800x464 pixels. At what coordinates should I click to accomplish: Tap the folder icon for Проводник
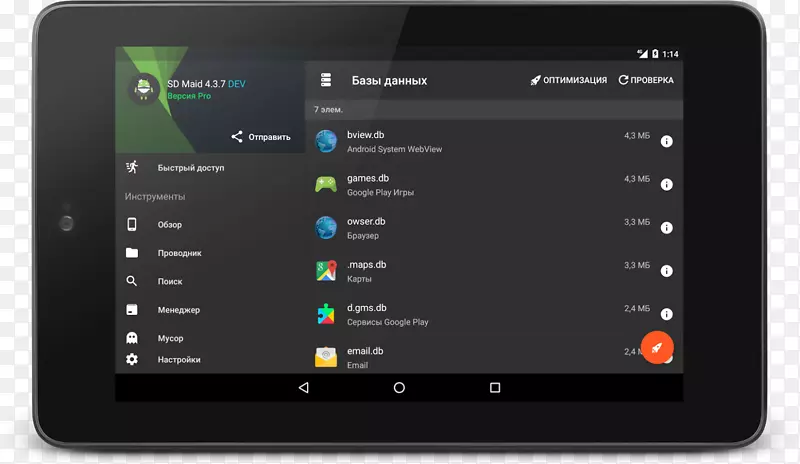tap(132, 253)
